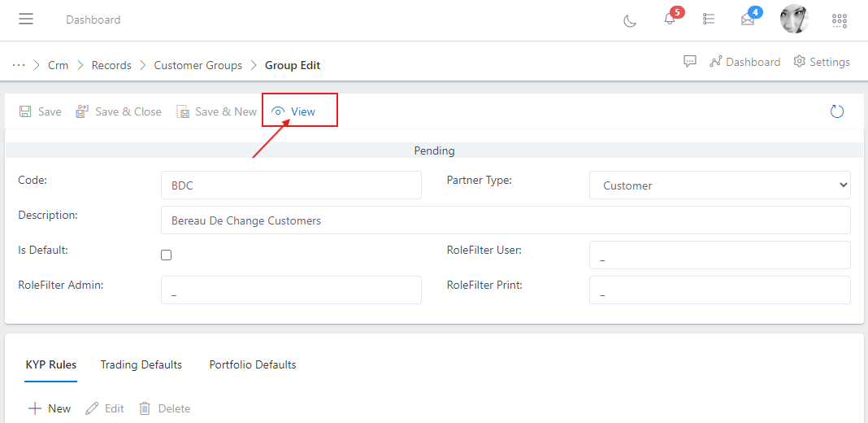868x423 pixels.
Task: Open the Partner Type dropdown
Action: [719, 185]
